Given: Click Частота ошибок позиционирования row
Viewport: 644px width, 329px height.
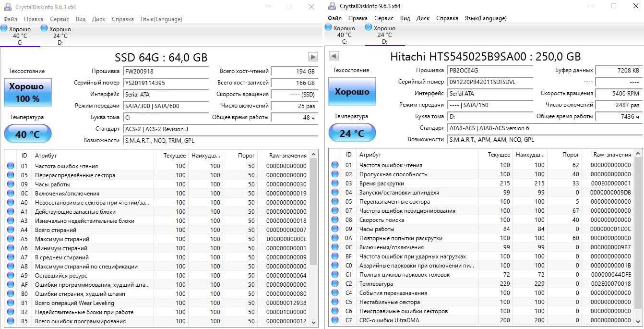Looking at the screenshot, I should tap(481, 211).
